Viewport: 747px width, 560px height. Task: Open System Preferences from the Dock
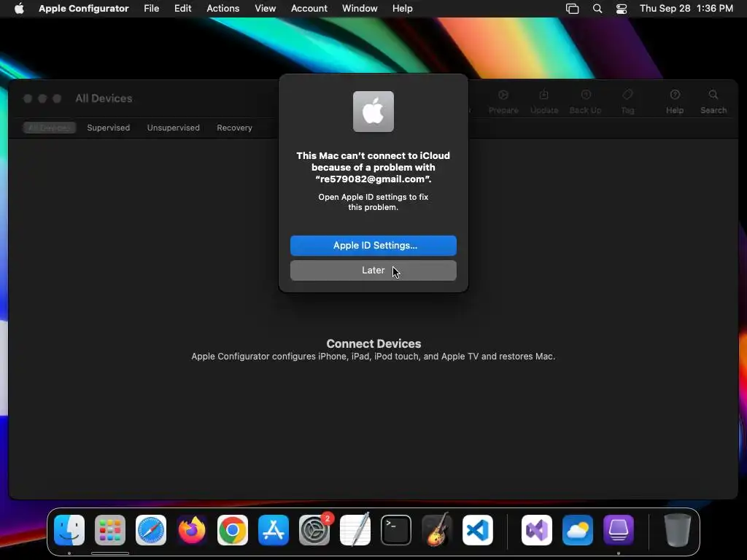pos(314,530)
